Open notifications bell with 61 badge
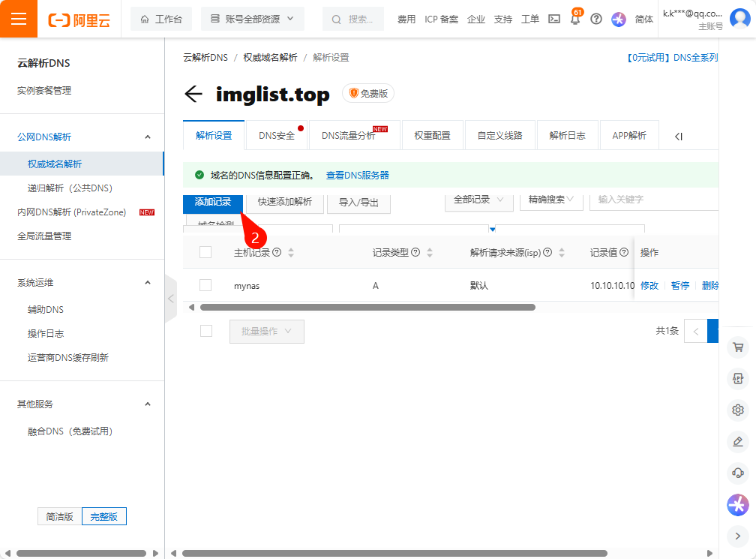 point(575,18)
